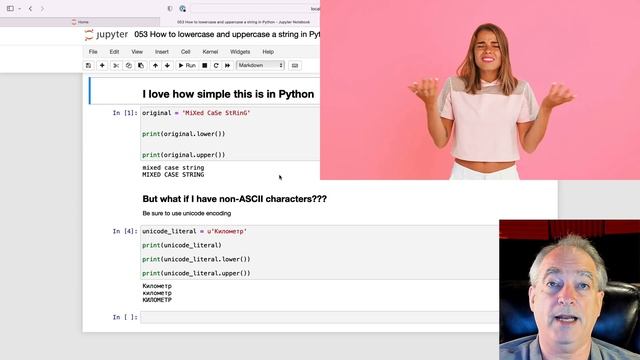The image size is (640, 360).
Task: Open the Cell menu
Action: [x=185, y=52]
